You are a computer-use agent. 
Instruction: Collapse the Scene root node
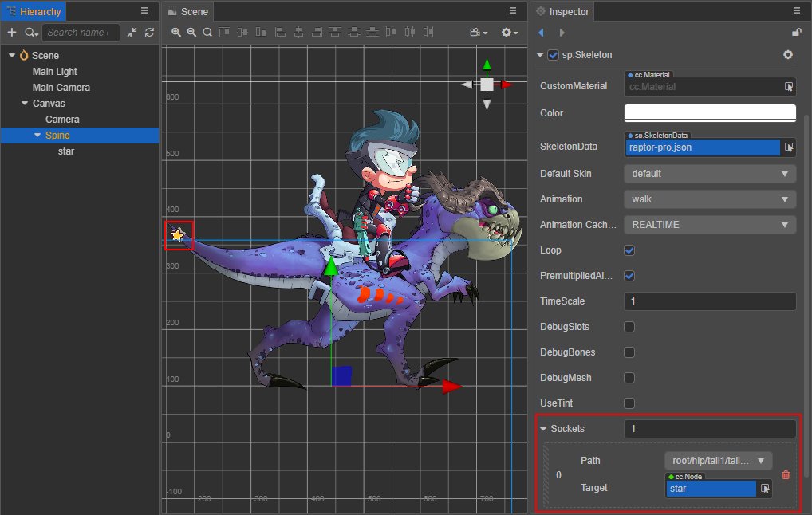[x=12, y=55]
